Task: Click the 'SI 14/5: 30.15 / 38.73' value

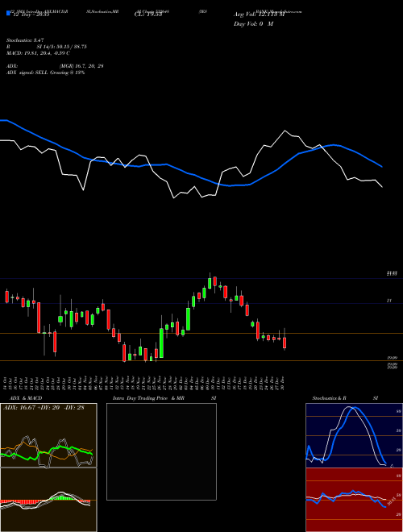Action: [62, 47]
